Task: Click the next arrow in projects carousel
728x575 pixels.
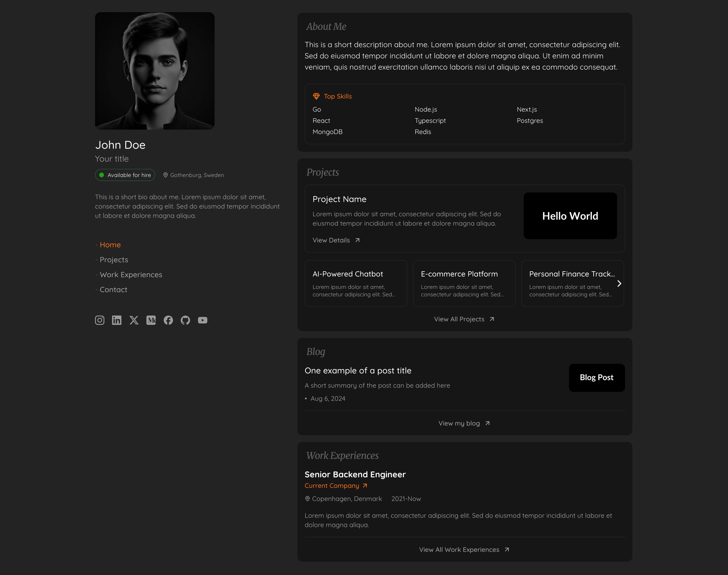Action: coord(619,284)
